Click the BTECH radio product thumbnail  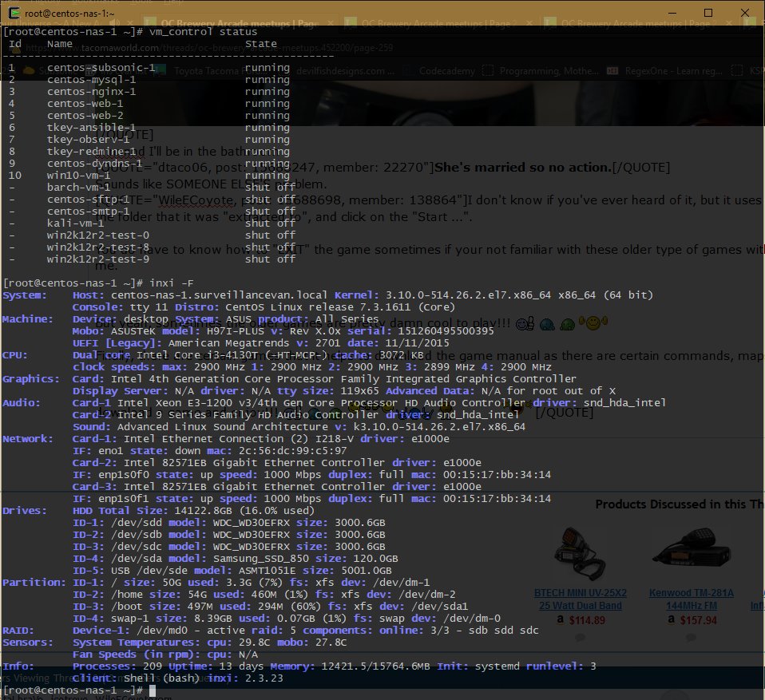[x=580, y=554]
